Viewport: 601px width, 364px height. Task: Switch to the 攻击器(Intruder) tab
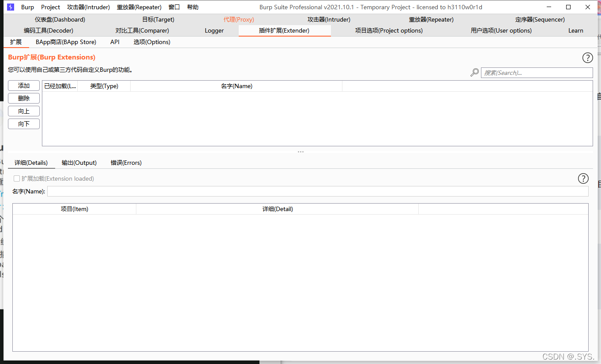329,19
